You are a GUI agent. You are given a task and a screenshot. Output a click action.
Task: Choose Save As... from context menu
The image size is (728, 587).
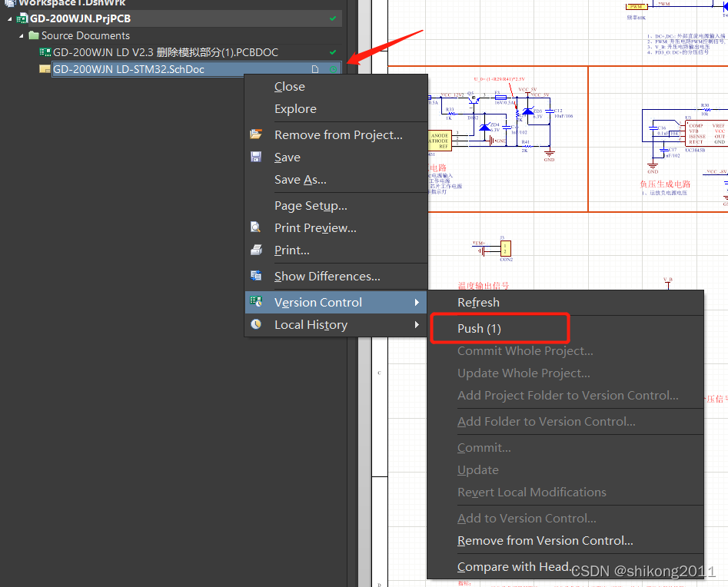[x=300, y=179]
